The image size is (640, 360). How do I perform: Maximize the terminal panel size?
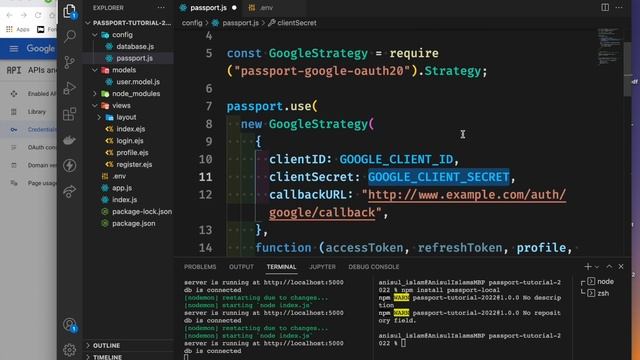(x=609, y=267)
